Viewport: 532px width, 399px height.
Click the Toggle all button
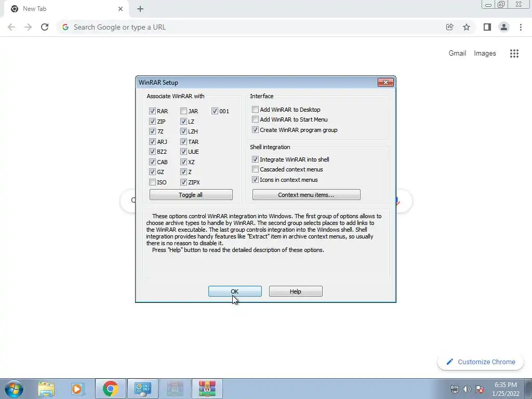[191, 195]
